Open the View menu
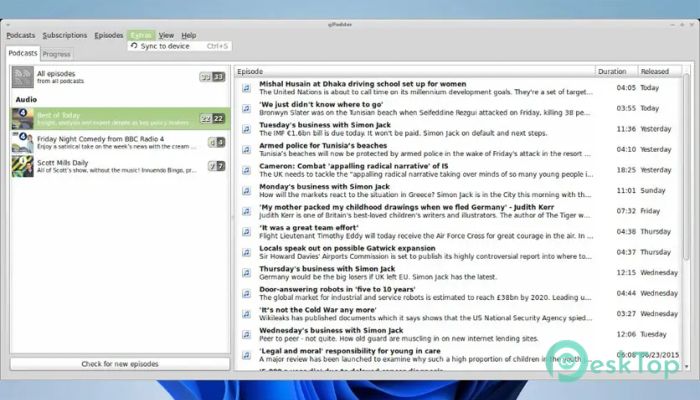Image resolution: width=700 pixels, height=400 pixels. click(x=166, y=35)
